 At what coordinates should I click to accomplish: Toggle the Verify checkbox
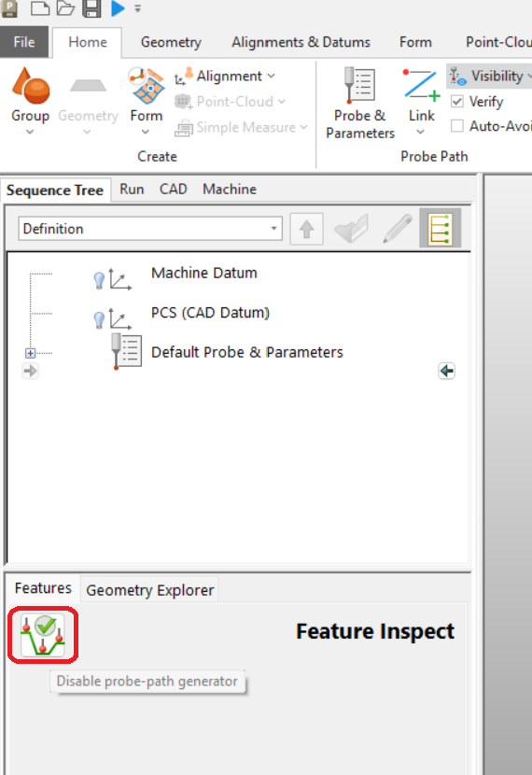(x=457, y=102)
